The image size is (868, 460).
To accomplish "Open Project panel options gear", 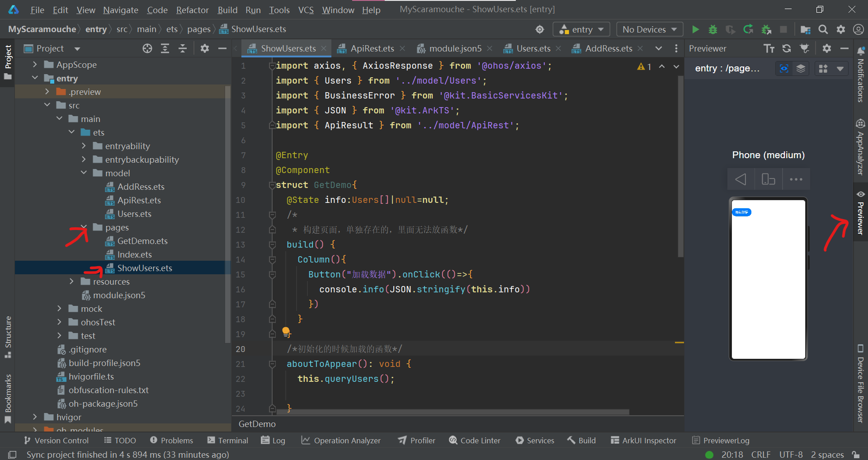I will (x=205, y=48).
